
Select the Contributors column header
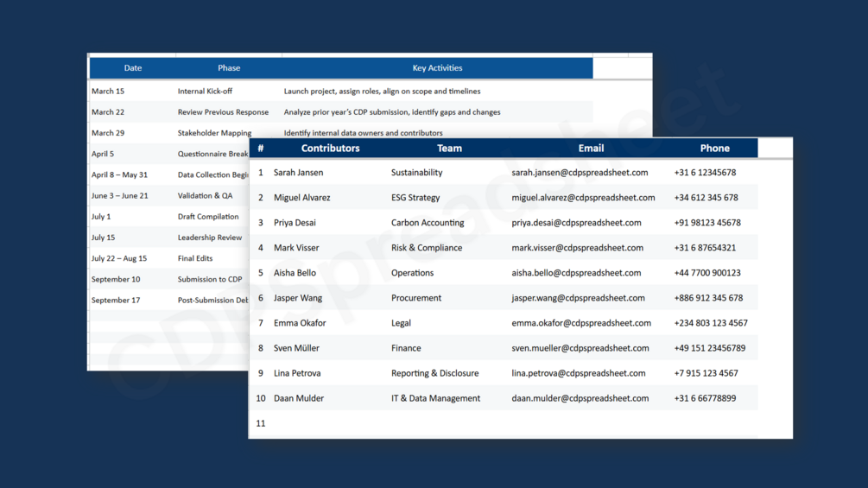point(331,149)
